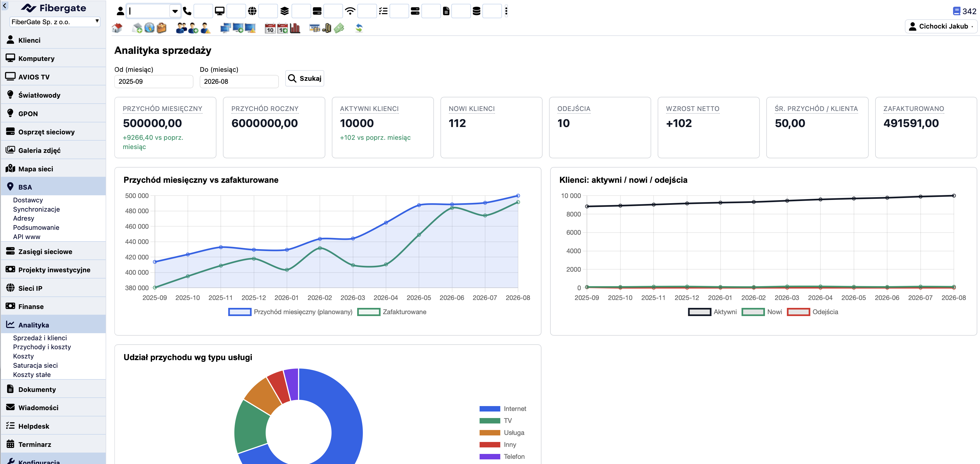Click the gold coins stack icon
The image size is (980, 464).
326,28
